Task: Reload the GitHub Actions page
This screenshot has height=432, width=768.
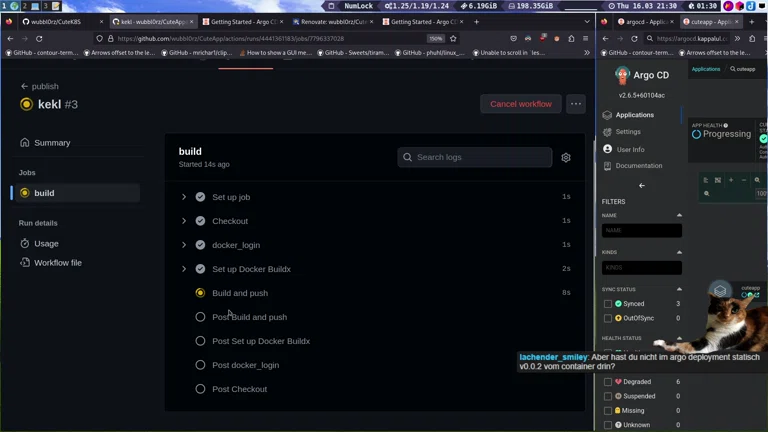Action: 39,38
